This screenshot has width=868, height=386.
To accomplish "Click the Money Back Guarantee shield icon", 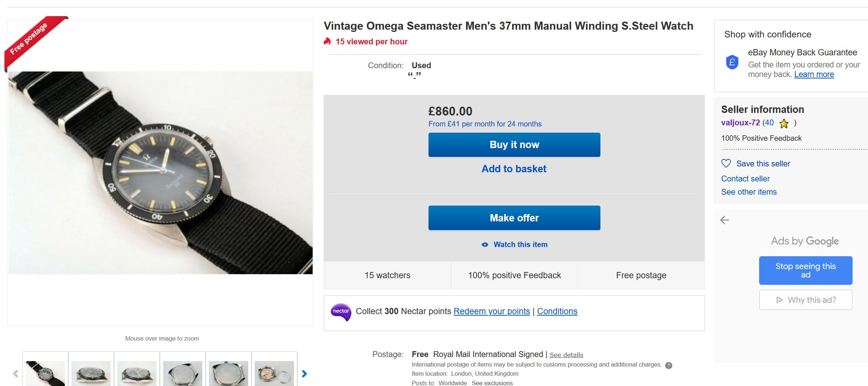I will (732, 62).
